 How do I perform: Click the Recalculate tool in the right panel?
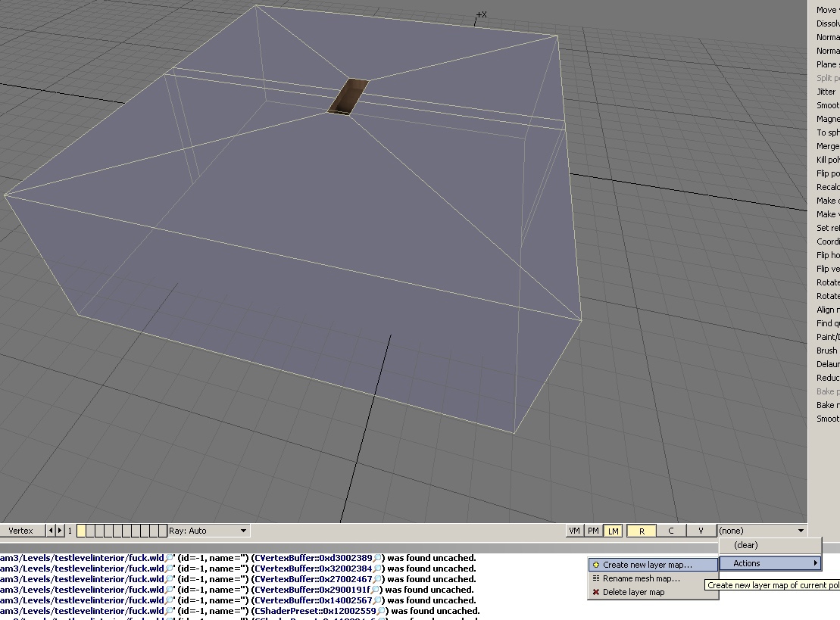[828, 187]
